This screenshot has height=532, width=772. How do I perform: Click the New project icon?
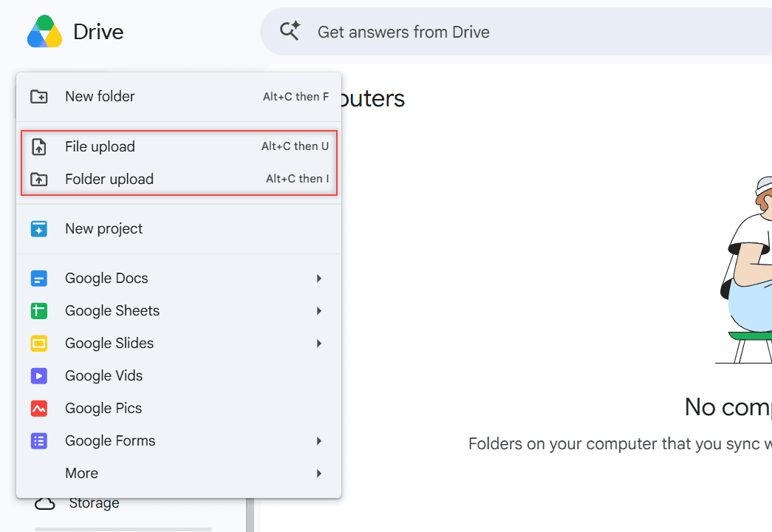(39, 229)
